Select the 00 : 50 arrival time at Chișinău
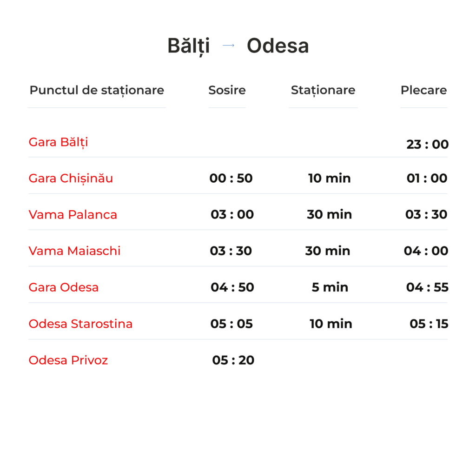Viewport: 476px width, 451px height. point(231,178)
